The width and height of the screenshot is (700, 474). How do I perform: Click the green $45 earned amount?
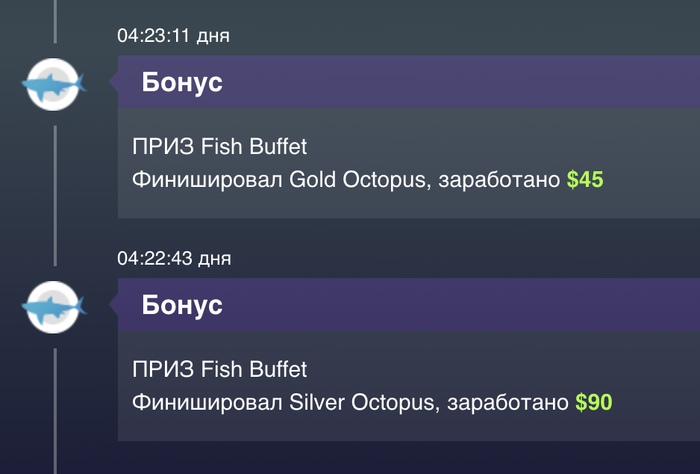click(585, 179)
